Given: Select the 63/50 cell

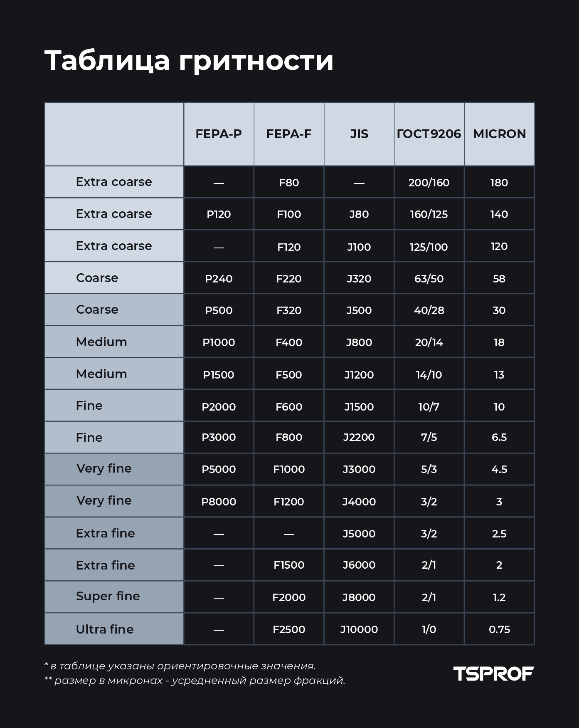Looking at the screenshot, I should point(429,279).
